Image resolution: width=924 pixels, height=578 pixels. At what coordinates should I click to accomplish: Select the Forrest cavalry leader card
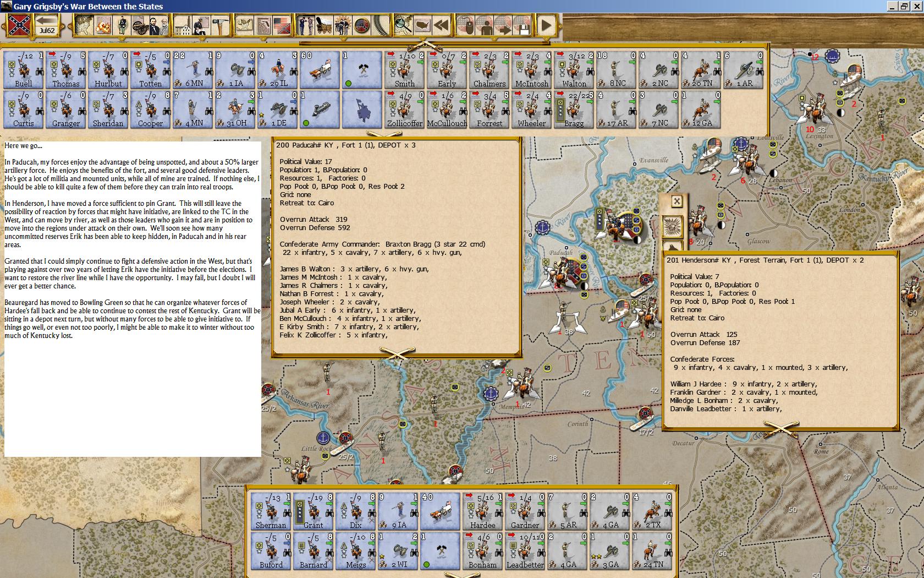490,109
